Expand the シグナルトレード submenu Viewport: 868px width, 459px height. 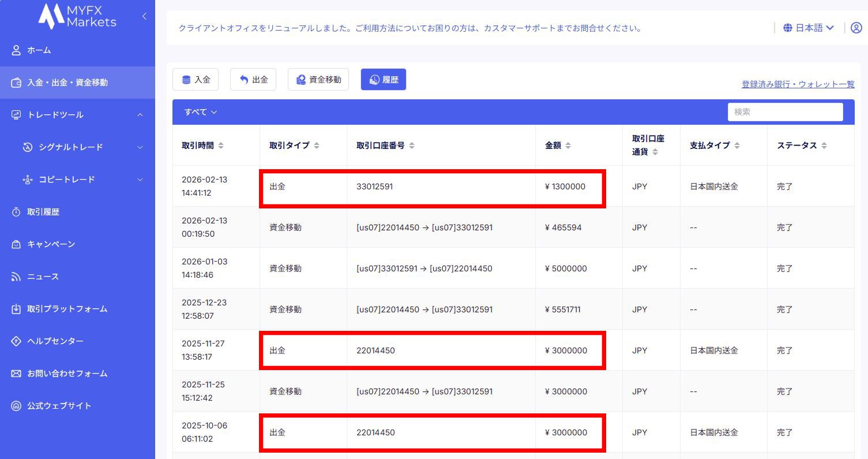[140, 147]
